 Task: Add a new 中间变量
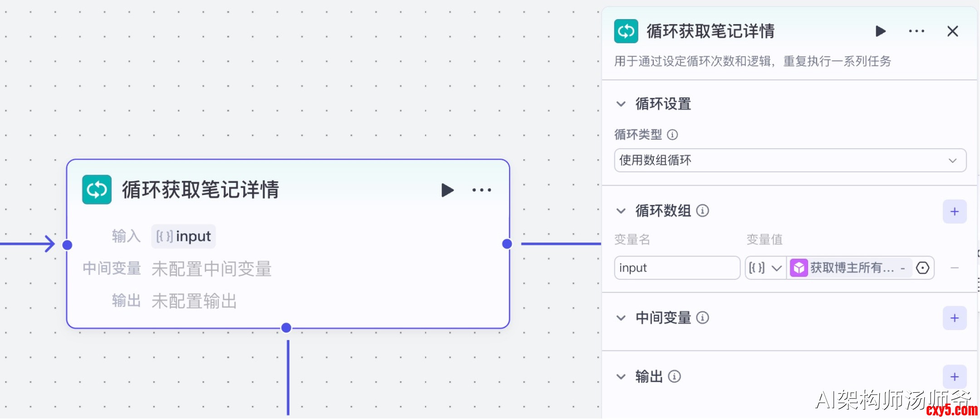(954, 318)
